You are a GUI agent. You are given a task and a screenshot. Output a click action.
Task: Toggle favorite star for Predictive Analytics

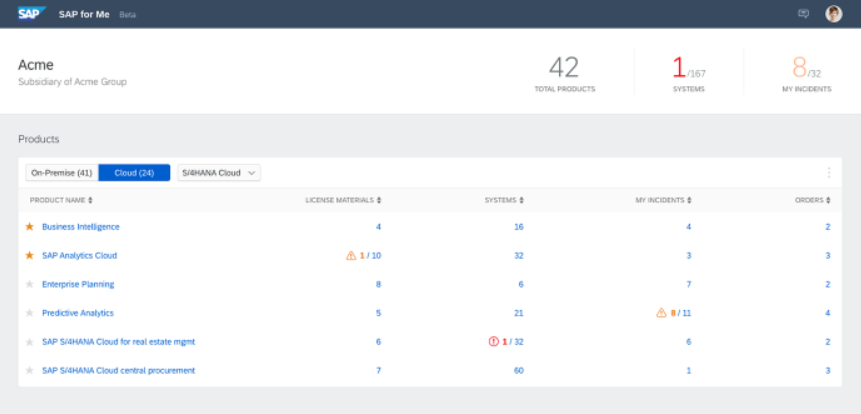click(29, 313)
